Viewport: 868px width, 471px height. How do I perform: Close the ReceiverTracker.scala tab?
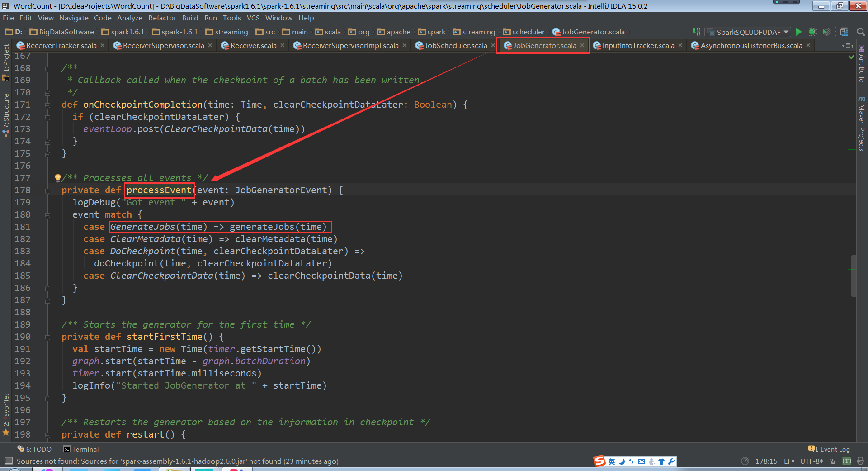pyautogui.click(x=103, y=45)
